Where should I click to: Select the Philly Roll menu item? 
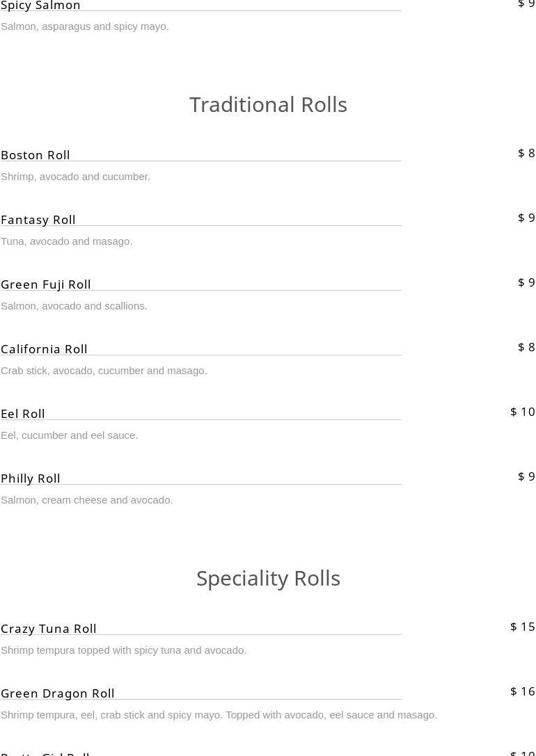click(31, 478)
